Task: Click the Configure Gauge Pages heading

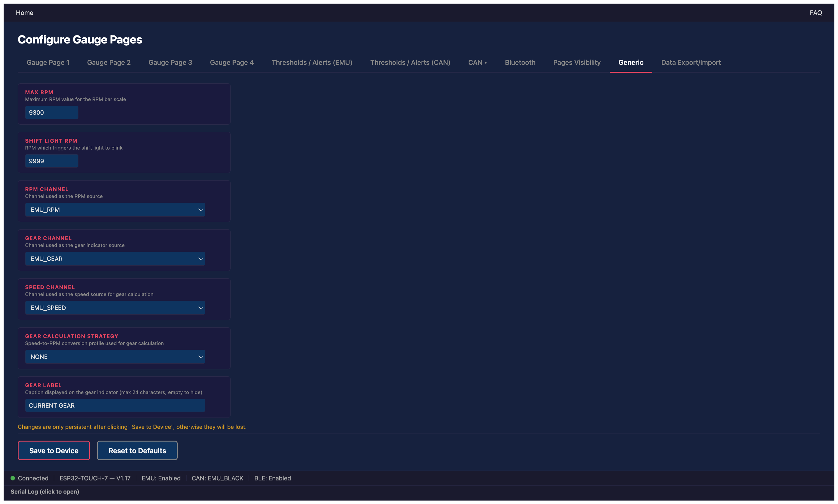Action: point(80,39)
